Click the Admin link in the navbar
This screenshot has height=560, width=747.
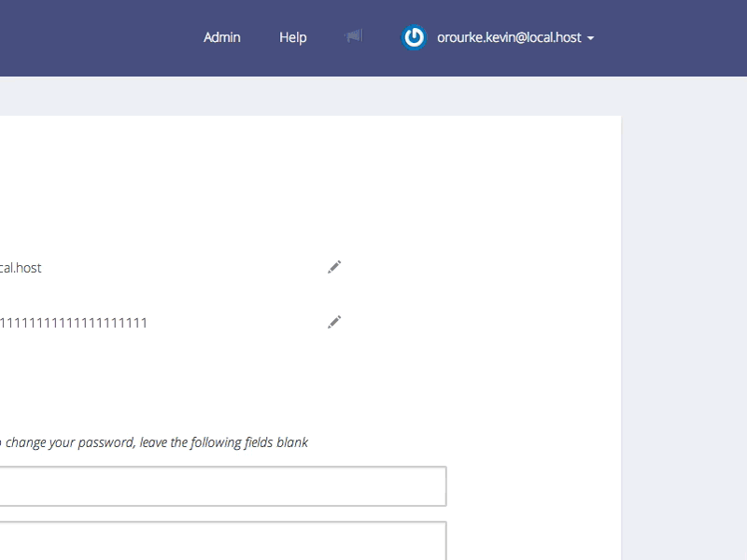click(221, 37)
